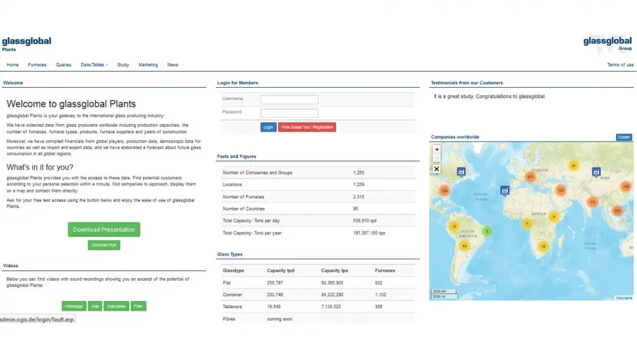This screenshot has width=637, height=364.
Task: Click the Download Flyer button
Action: (104, 245)
